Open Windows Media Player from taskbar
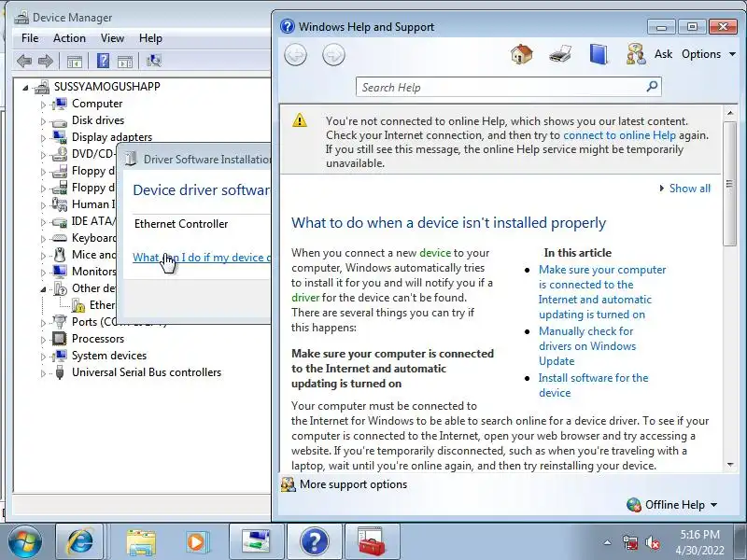This screenshot has height=560, width=747. tap(197, 542)
